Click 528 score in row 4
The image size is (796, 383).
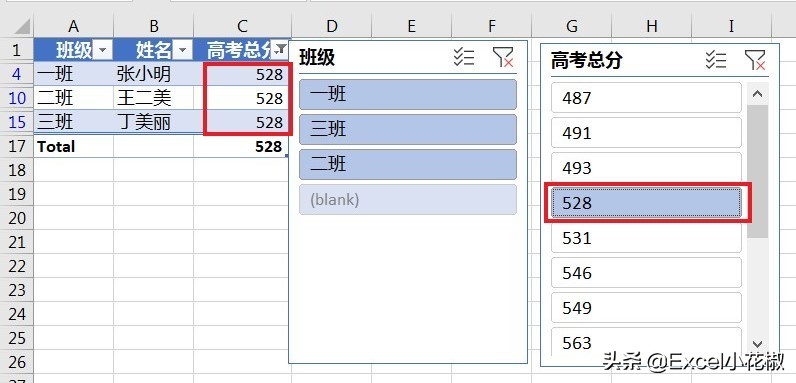pyautogui.click(x=243, y=74)
